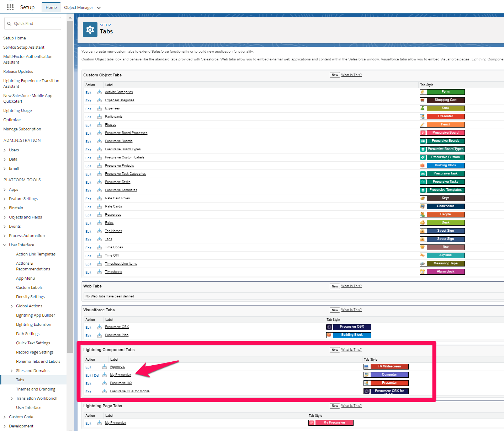Click the Computer tab style icon
The width and height of the screenshot is (504, 431).
pyautogui.click(x=366, y=375)
